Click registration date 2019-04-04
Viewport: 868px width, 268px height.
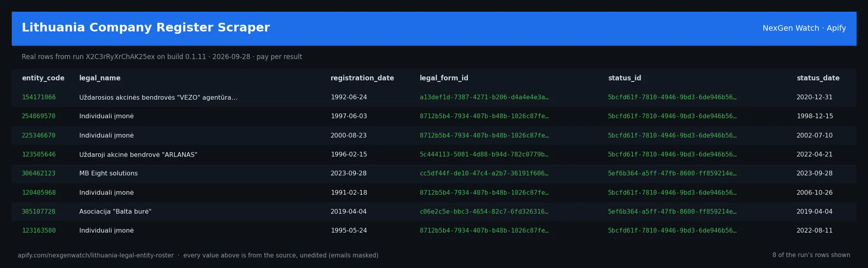349,212
